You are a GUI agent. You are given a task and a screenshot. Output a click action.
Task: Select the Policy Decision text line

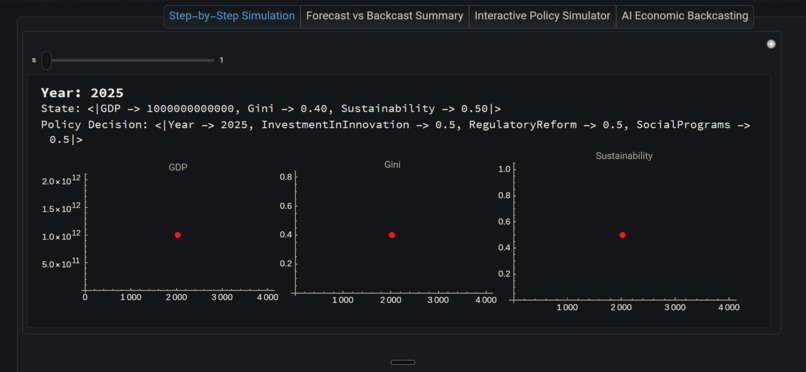[396, 132]
